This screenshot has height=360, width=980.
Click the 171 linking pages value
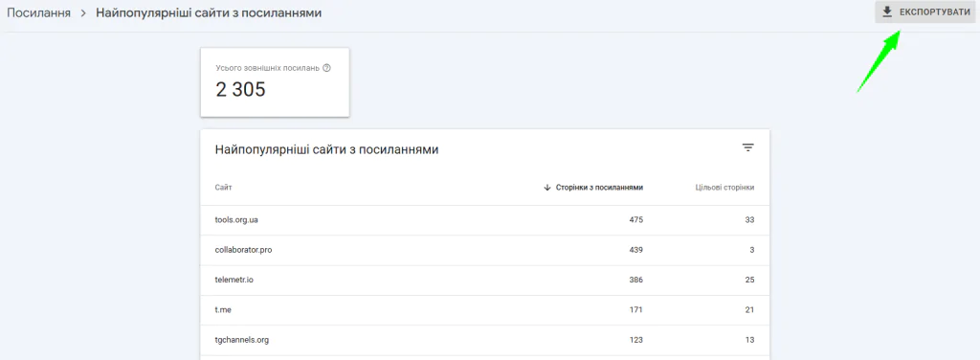coord(636,310)
